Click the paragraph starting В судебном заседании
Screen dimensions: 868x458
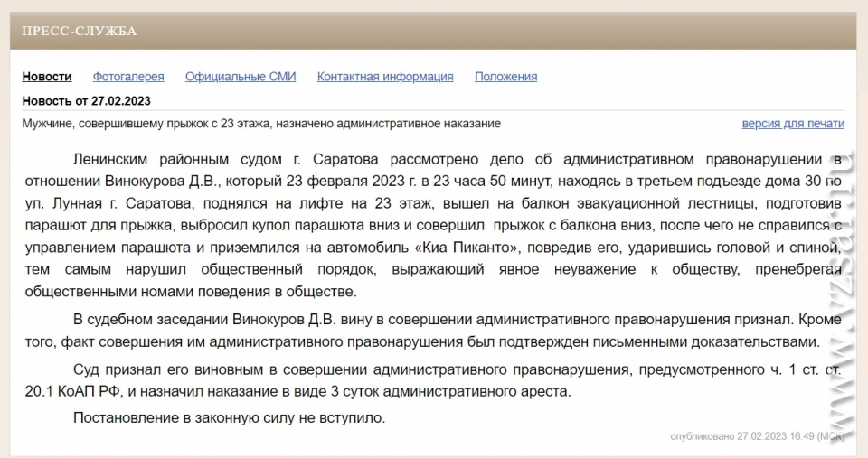pyautogui.click(x=433, y=331)
